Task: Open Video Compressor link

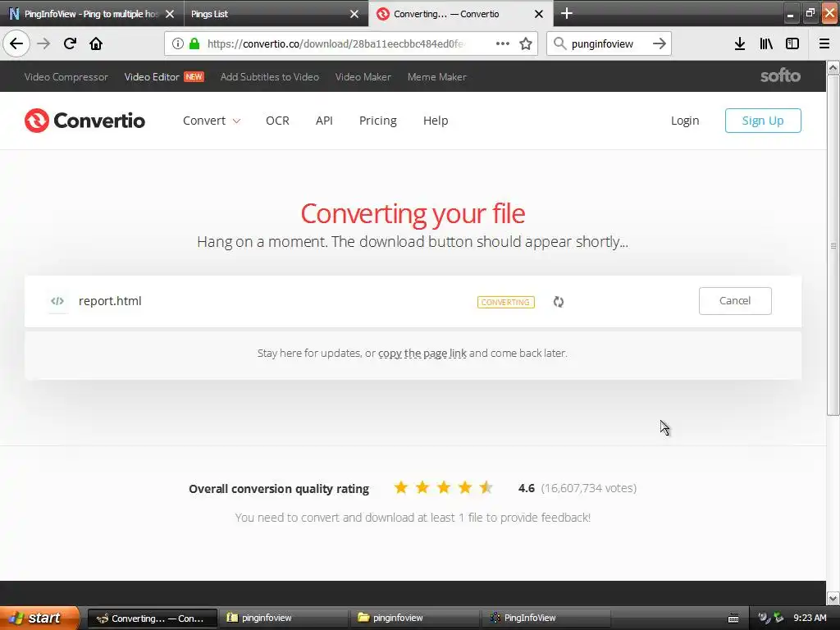Action: click(x=66, y=76)
